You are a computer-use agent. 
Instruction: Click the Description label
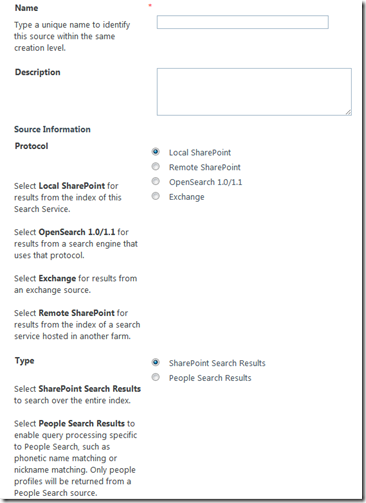(x=38, y=72)
